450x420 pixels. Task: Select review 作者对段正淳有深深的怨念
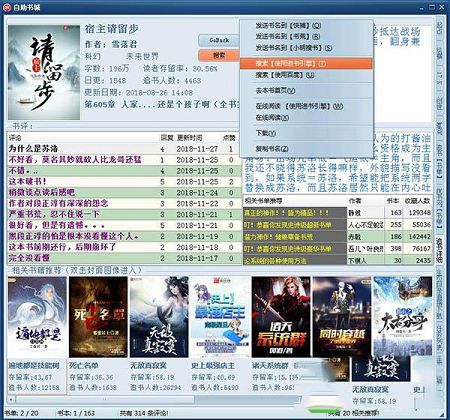pyautogui.click(x=124, y=203)
